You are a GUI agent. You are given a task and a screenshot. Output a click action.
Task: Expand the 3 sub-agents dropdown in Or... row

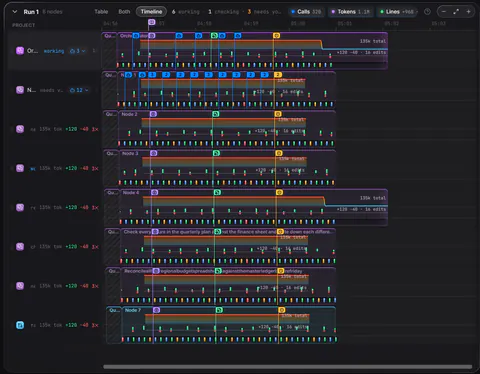(77, 51)
